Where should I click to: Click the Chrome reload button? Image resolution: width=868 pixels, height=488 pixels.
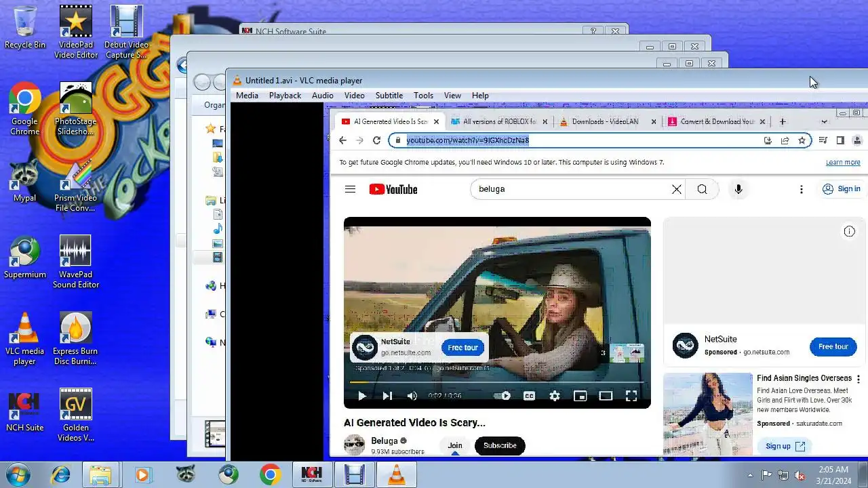point(376,140)
